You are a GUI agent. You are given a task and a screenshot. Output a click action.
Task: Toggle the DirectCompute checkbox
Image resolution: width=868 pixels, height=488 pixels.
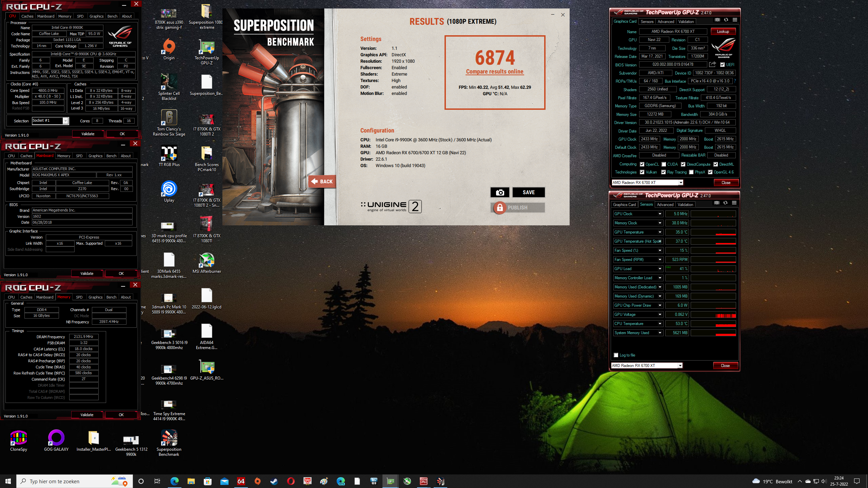coord(683,164)
